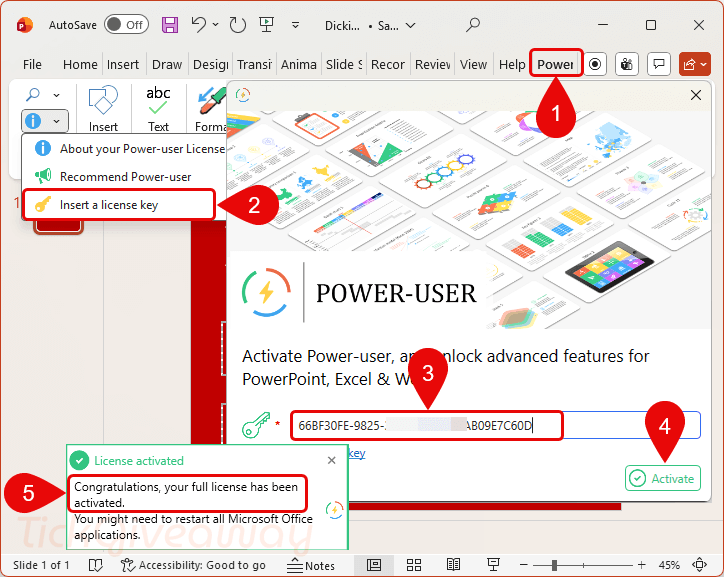724x577 pixels.
Task: Click the Redo/Repeat icon
Action: click(237, 25)
